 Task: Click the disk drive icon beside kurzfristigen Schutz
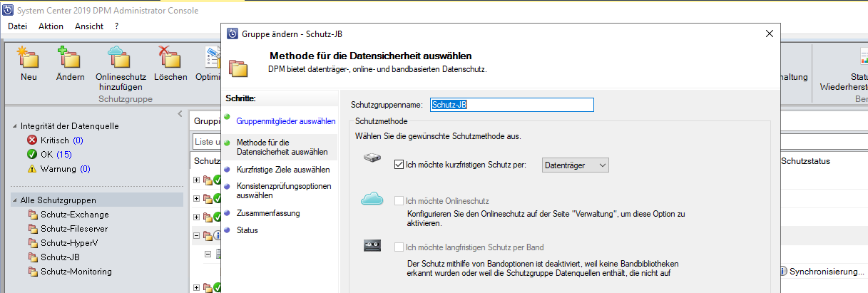click(373, 159)
